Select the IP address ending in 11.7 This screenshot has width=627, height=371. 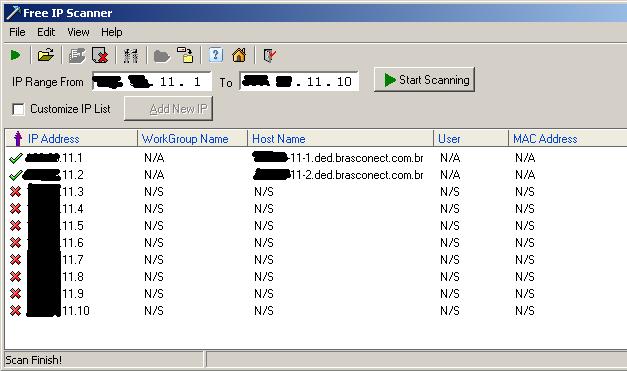point(55,260)
